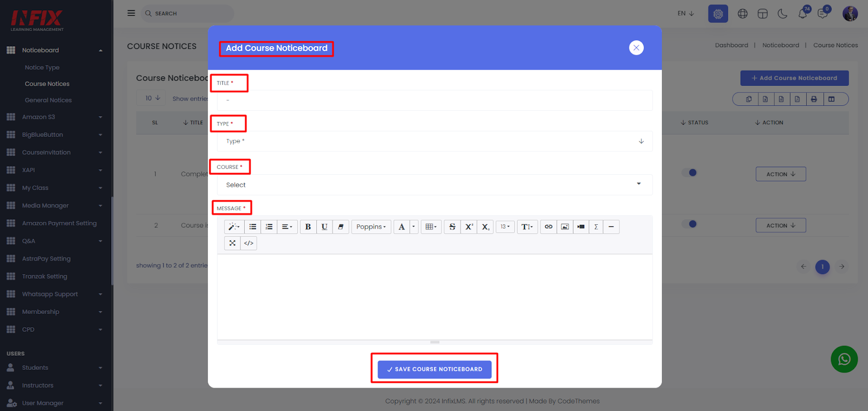This screenshot has width=868, height=411.
Task: Click Save Course Noticeboard button
Action: tap(435, 369)
